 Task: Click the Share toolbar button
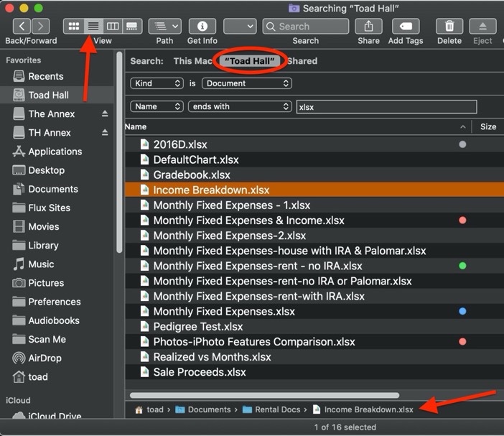click(369, 26)
